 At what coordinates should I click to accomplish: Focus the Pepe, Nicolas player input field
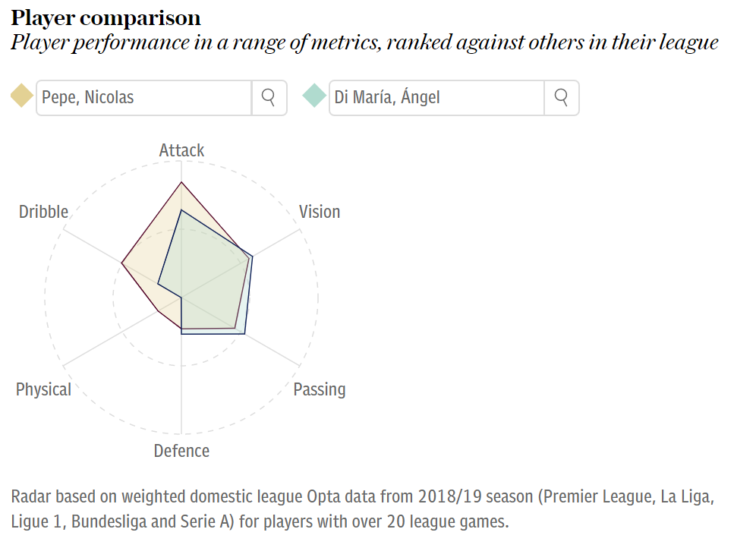[143, 97]
